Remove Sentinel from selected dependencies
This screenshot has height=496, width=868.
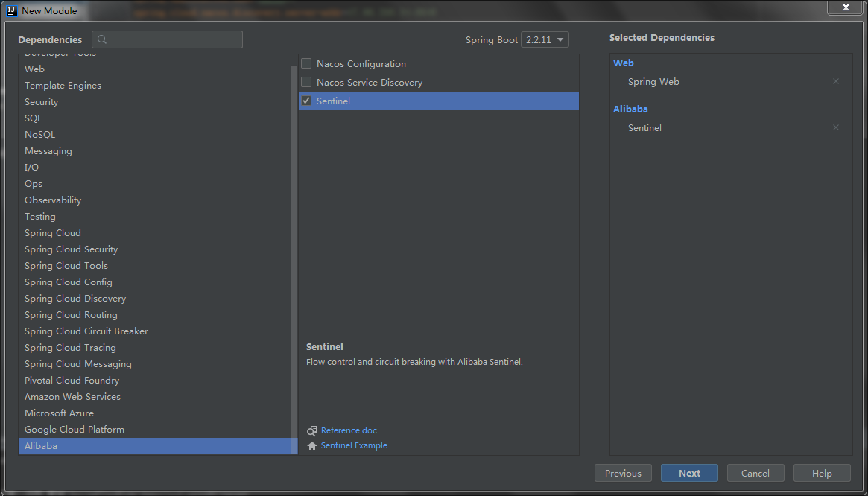(x=836, y=127)
